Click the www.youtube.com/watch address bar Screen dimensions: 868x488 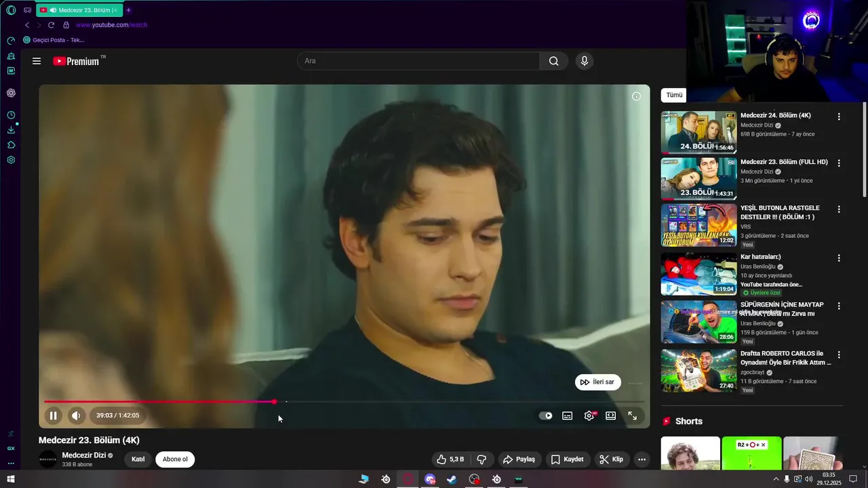coord(111,25)
